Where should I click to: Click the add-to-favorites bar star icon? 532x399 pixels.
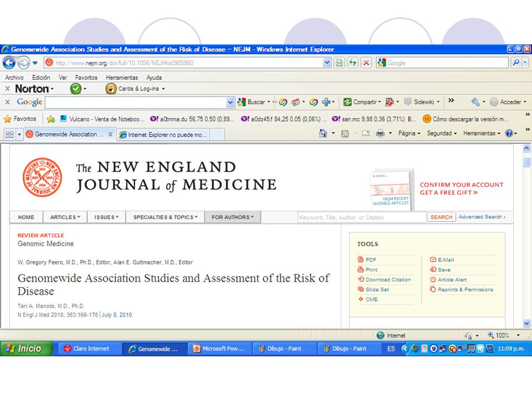(x=51, y=119)
